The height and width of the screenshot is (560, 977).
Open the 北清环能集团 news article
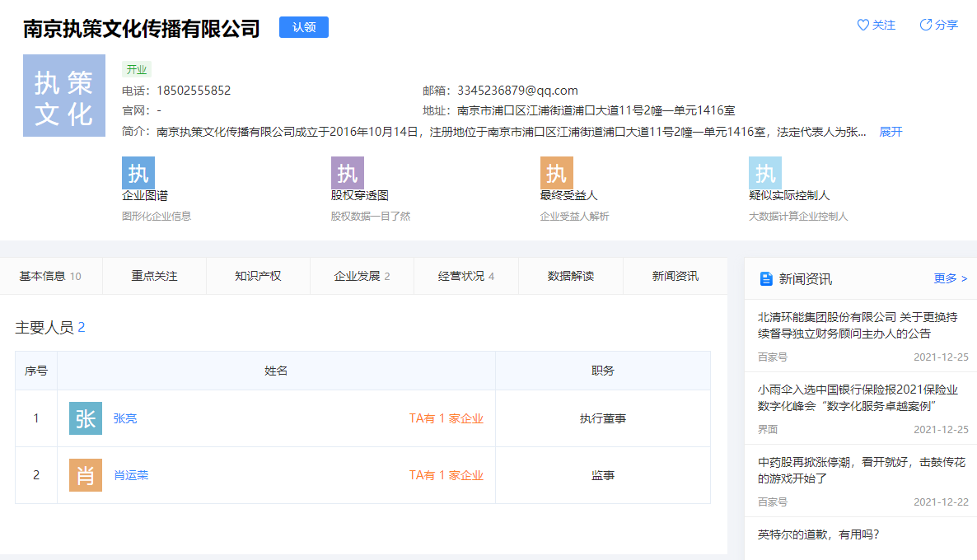tap(857, 325)
